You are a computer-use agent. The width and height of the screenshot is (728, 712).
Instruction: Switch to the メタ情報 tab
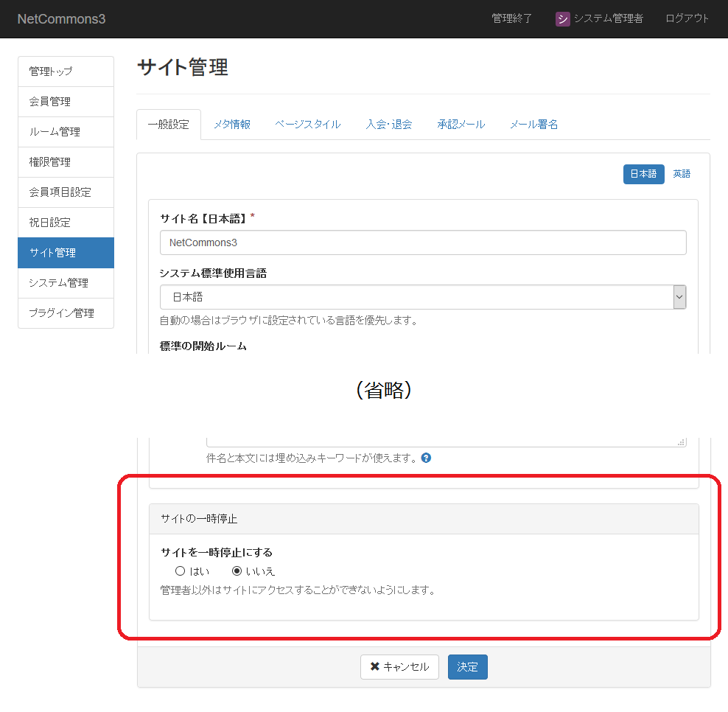coord(232,125)
